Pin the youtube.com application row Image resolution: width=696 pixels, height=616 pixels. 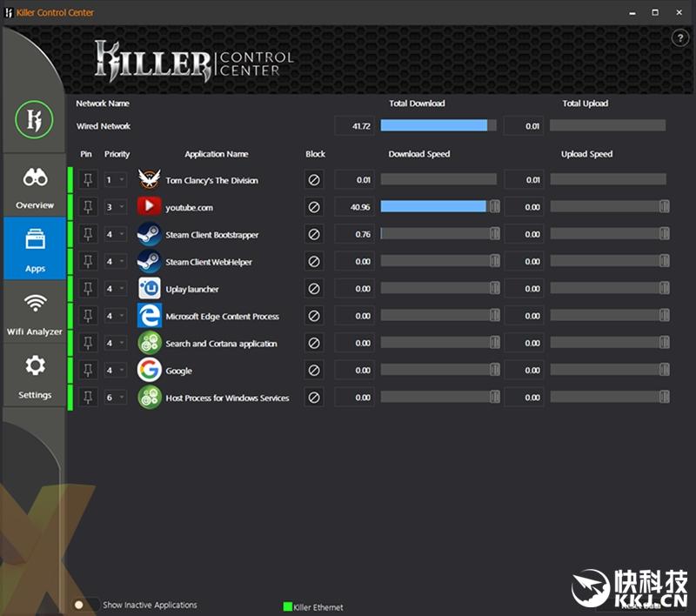(88, 207)
